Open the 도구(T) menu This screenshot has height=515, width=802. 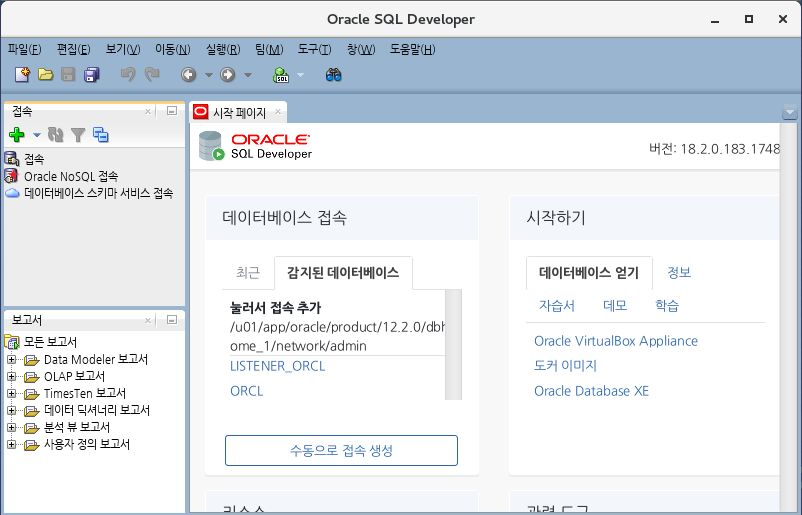(315, 49)
